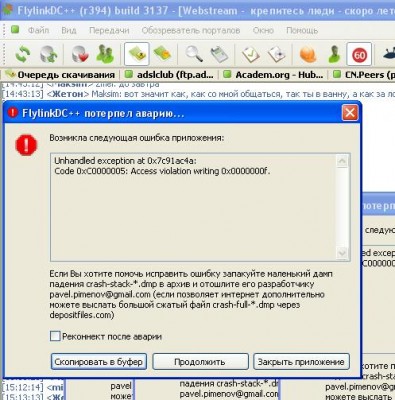Click inside the error message text box
This screenshot has height=400, width=395.
[193, 207]
